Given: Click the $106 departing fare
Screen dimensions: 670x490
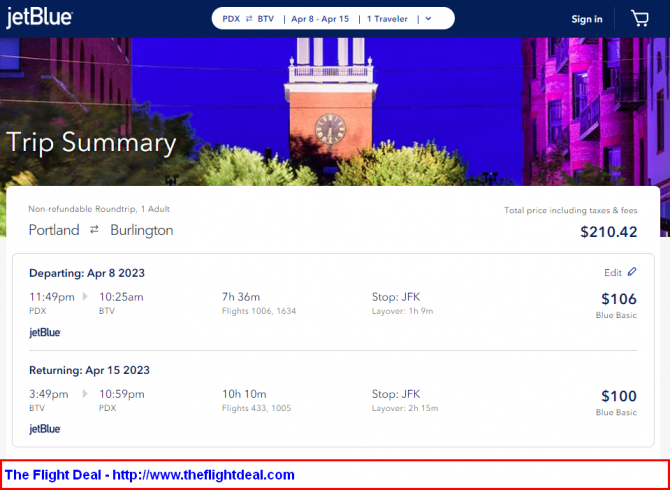Looking at the screenshot, I should point(619,299).
